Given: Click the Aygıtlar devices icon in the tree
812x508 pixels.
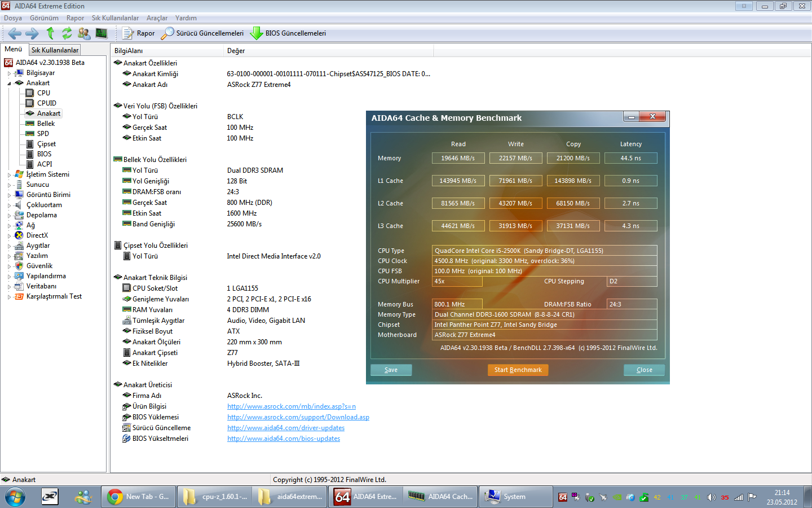Looking at the screenshot, I should tap(19, 246).
